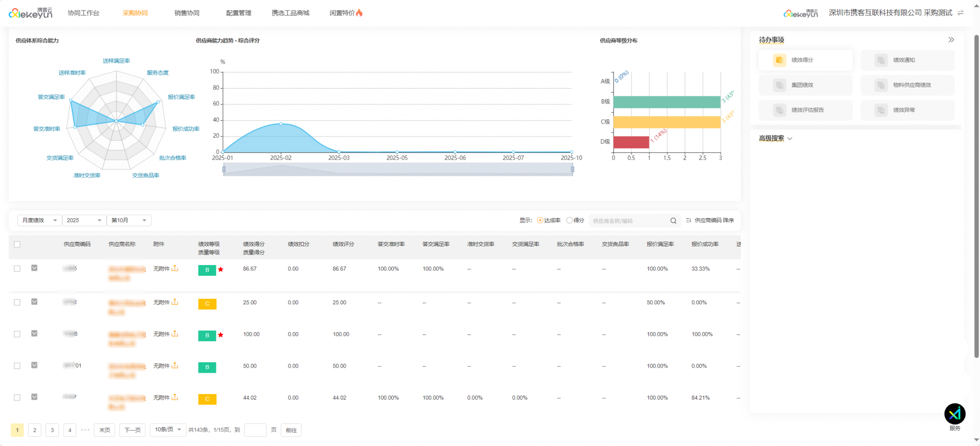Check the select-all header checkbox
Viewport: 980px width, 446px height.
(17, 245)
